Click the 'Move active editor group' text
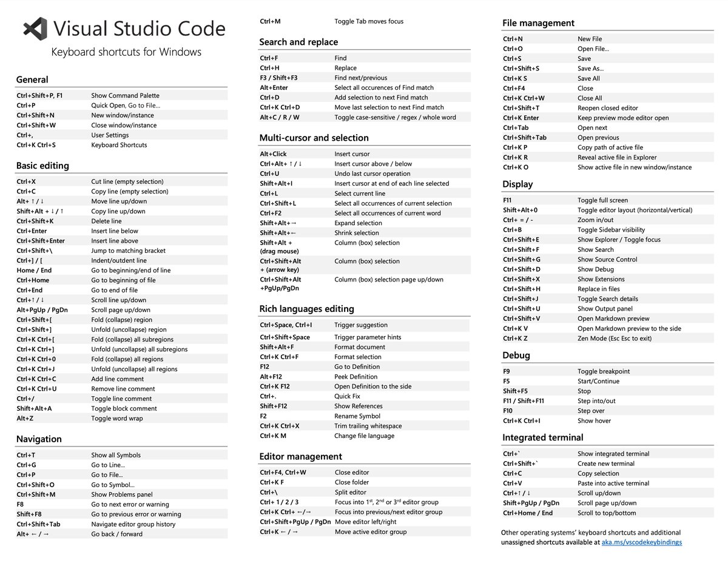The height and width of the screenshot is (563, 728). pyautogui.click(x=371, y=531)
